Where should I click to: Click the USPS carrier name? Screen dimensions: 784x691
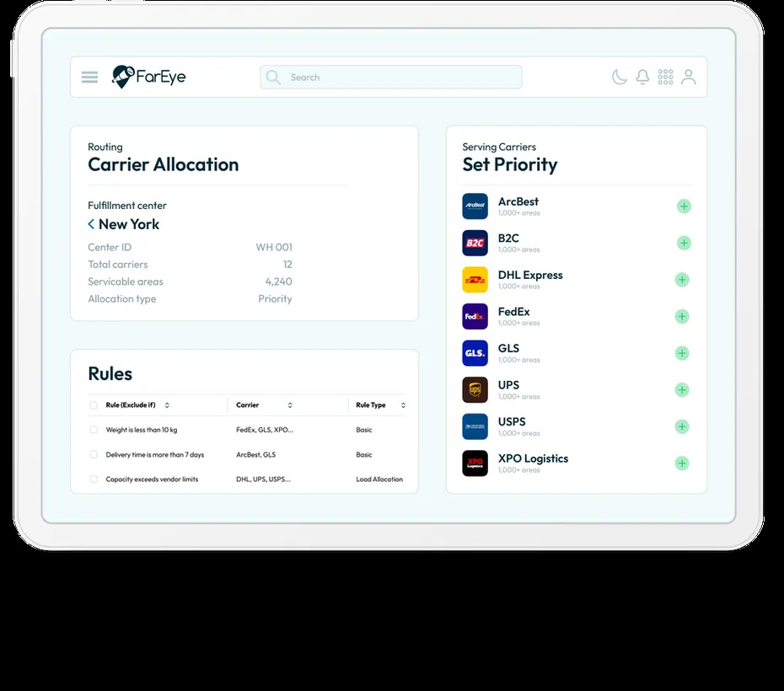(512, 421)
